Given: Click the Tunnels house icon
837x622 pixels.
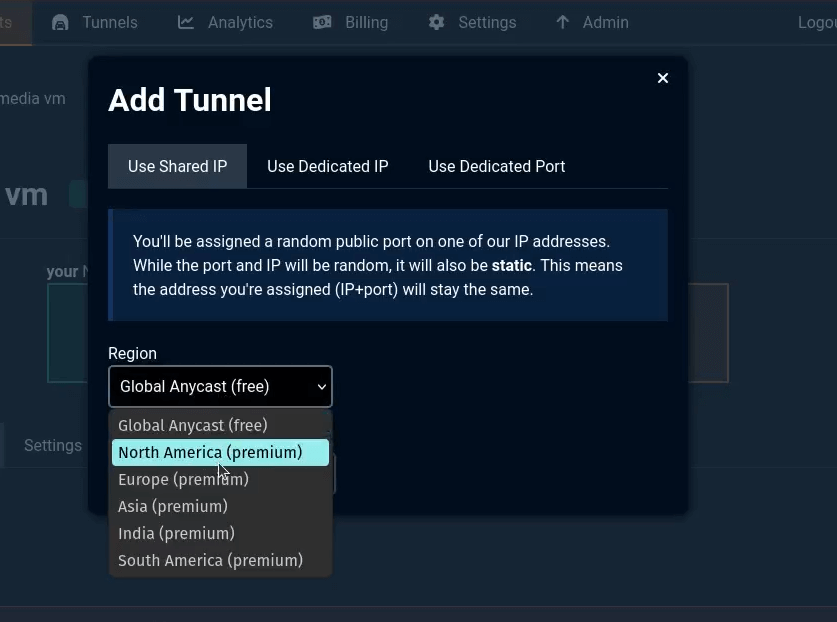Looking at the screenshot, I should 61,21.
